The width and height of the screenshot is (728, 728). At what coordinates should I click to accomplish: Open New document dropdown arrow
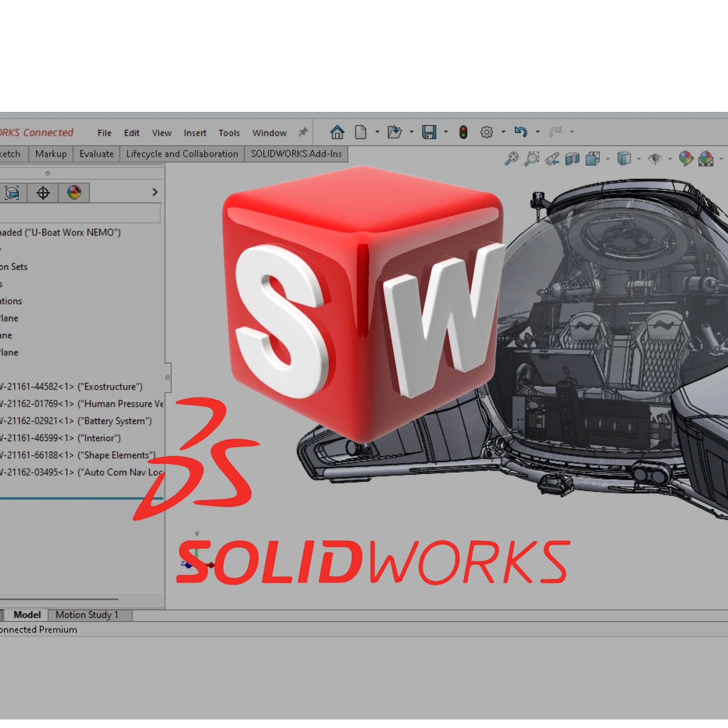(x=377, y=132)
